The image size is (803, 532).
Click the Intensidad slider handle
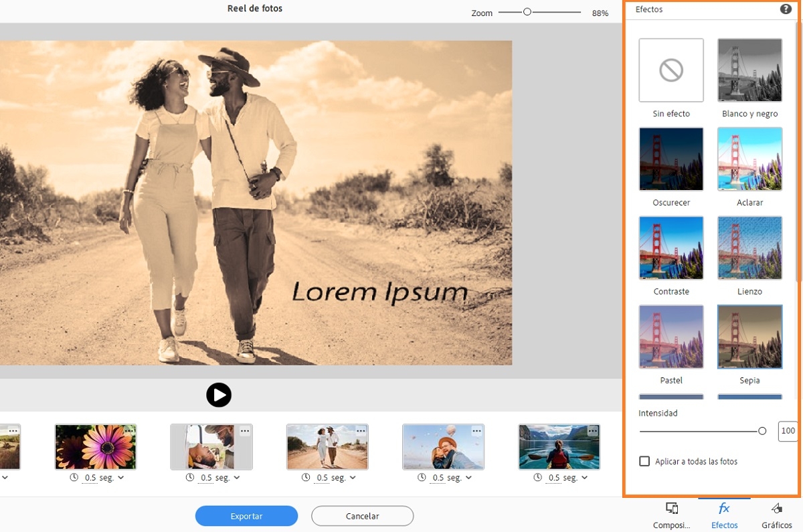click(x=762, y=431)
